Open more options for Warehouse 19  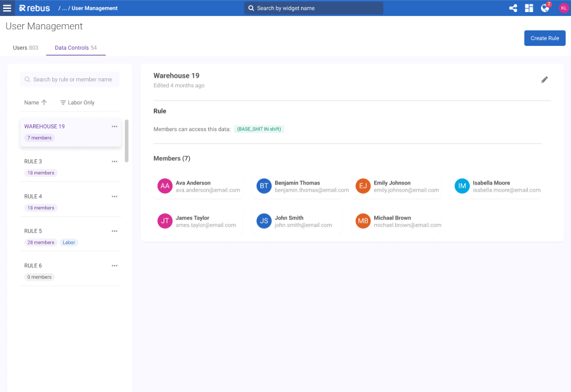pyautogui.click(x=115, y=127)
